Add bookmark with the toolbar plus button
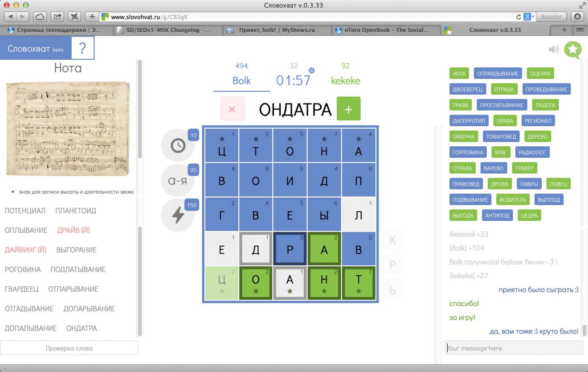 [92, 17]
